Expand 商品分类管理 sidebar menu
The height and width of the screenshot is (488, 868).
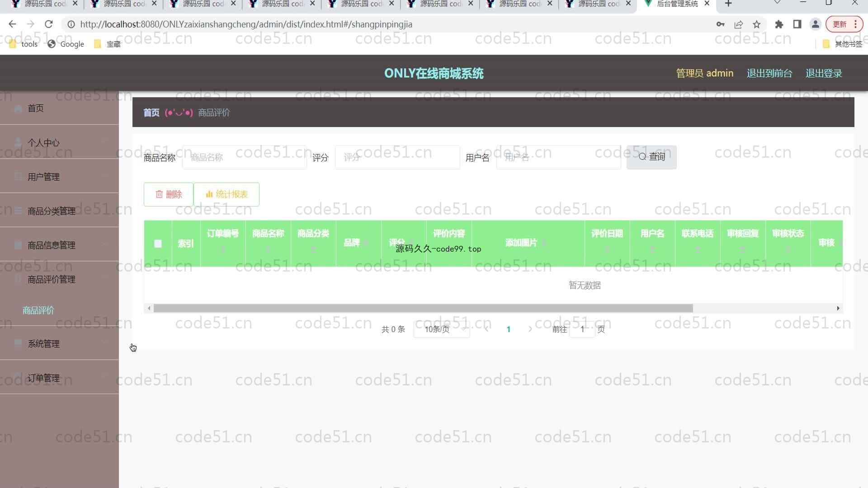coord(59,211)
